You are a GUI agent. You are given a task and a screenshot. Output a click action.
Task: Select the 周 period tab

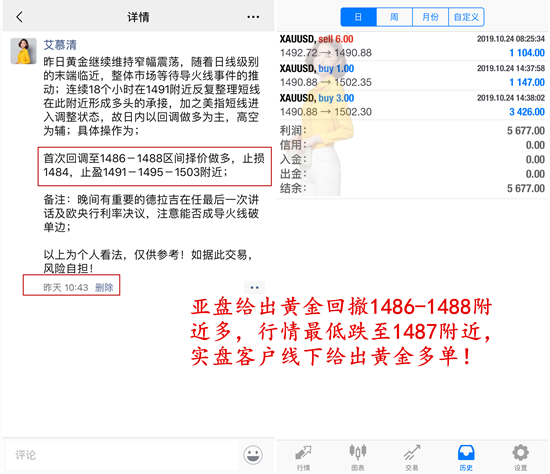[x=394, y=17]
